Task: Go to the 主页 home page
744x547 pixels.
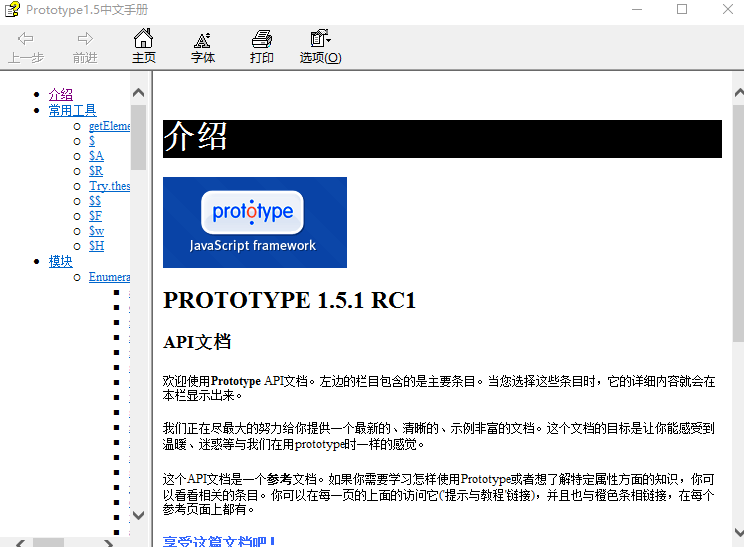Action: click(144, 46)
